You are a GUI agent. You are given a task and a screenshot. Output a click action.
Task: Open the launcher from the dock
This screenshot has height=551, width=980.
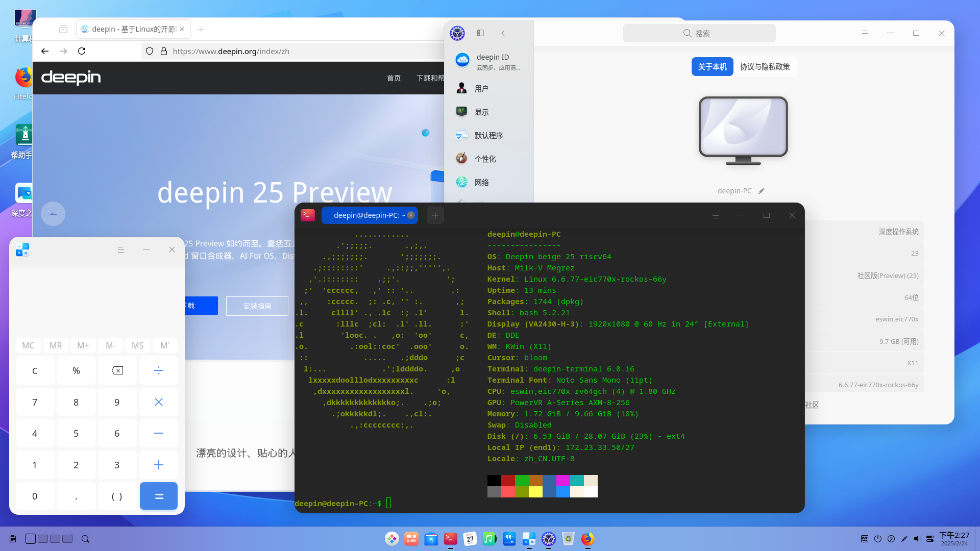point(391,539)
